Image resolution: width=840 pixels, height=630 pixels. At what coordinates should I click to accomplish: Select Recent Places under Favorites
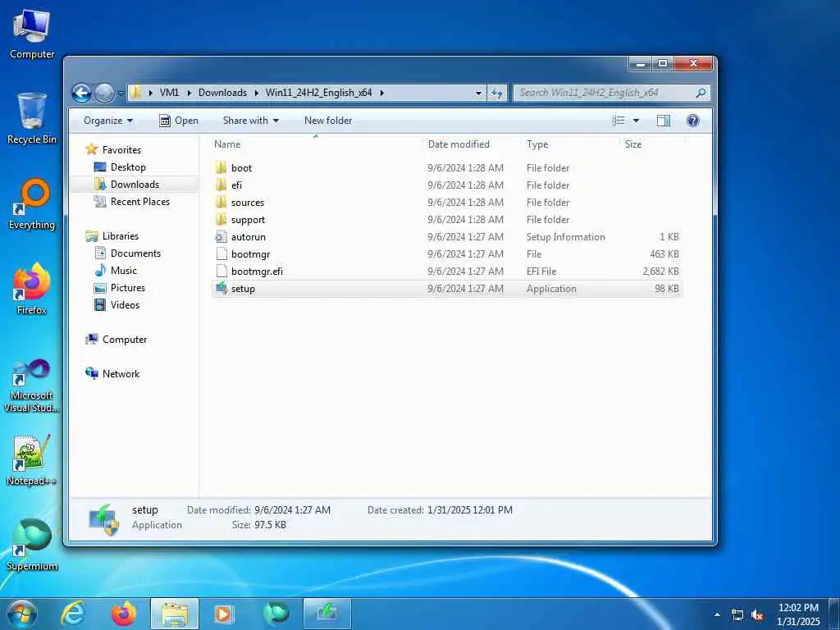tap(139, 202)
